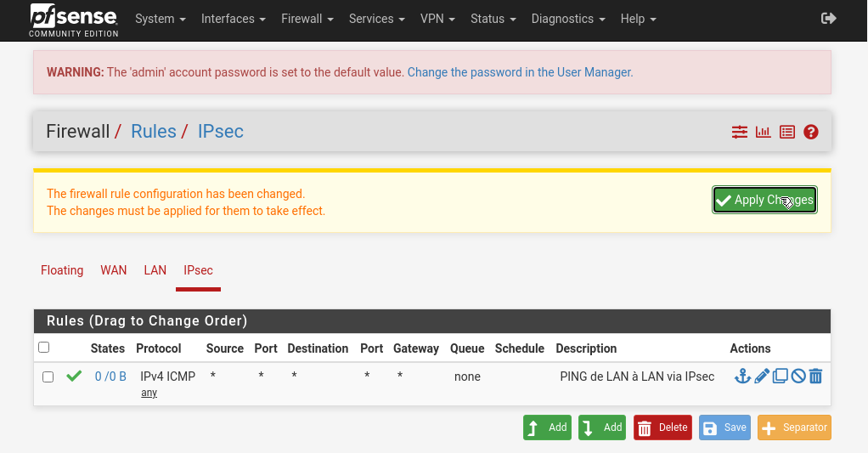Follow the change password in User Manager link
Screen dimensions: 868x453
(520, 72)
